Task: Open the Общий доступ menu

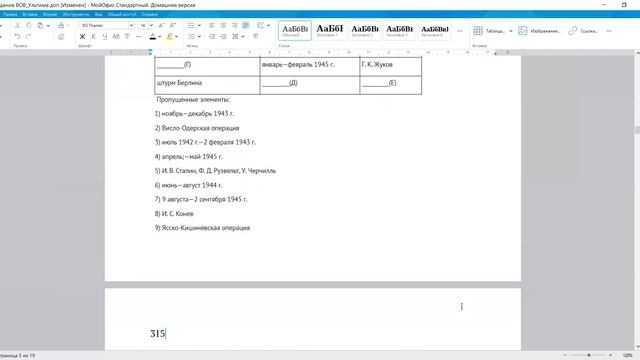Action: (122, 14)
